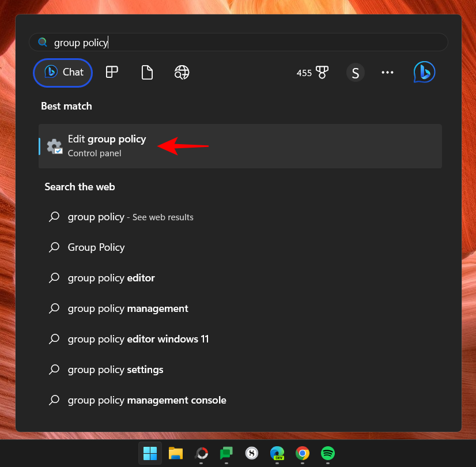This screenshot has width=476, height=467.
Task: Launch Spotify from the taskbar
Action: pos(328,454)
